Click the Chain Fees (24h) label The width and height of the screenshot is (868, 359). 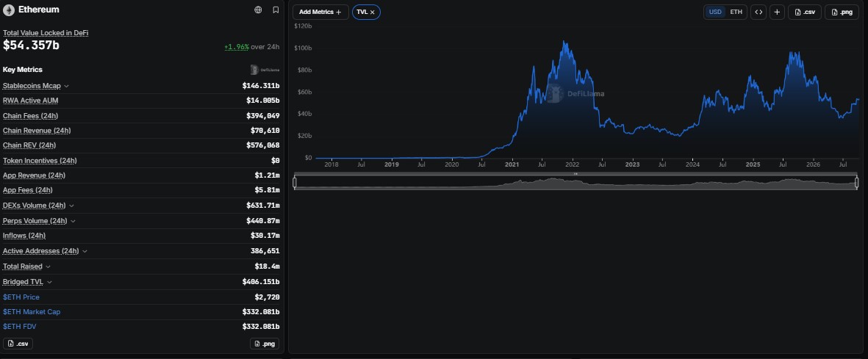point(30,115)
